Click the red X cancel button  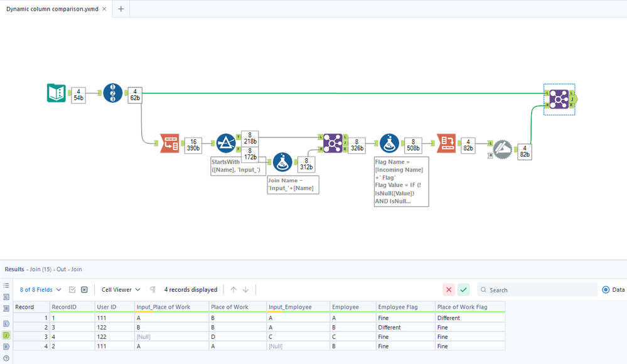click(x=449, y=289)
